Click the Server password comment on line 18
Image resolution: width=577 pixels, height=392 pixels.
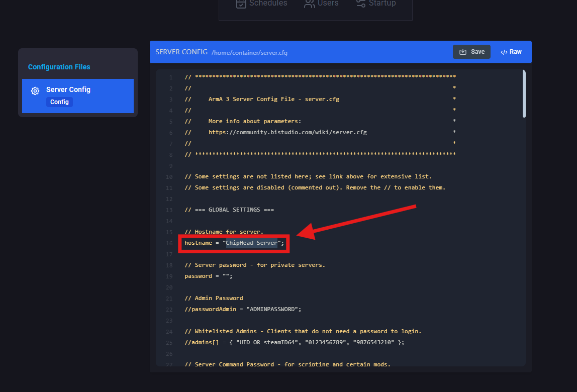pos(255,265)
